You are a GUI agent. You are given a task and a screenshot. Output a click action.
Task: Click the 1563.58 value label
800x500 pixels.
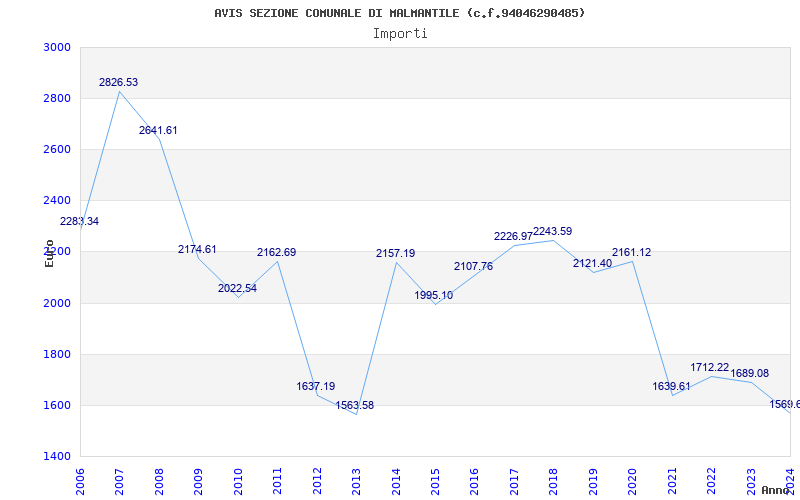[355, 405]
